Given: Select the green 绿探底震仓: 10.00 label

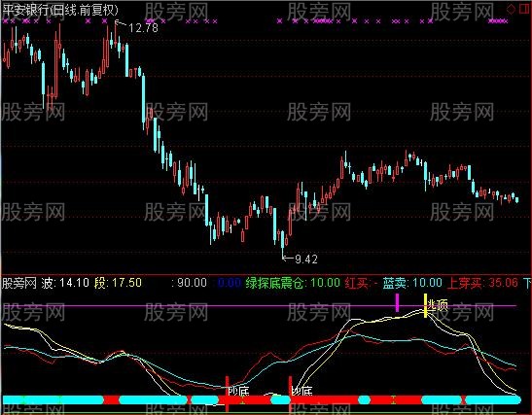Looking at the screenshot, I should [293, 283].
